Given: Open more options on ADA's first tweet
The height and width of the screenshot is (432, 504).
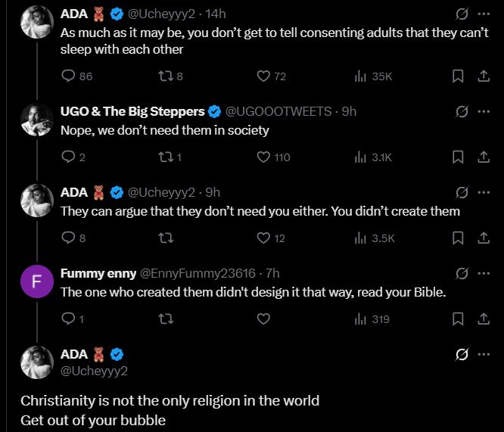Looking at the screenshot, I should 484,14.
